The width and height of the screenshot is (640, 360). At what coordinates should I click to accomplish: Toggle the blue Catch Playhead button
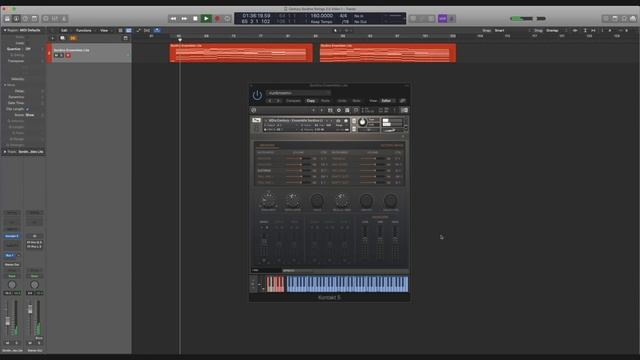coord(157,30)
